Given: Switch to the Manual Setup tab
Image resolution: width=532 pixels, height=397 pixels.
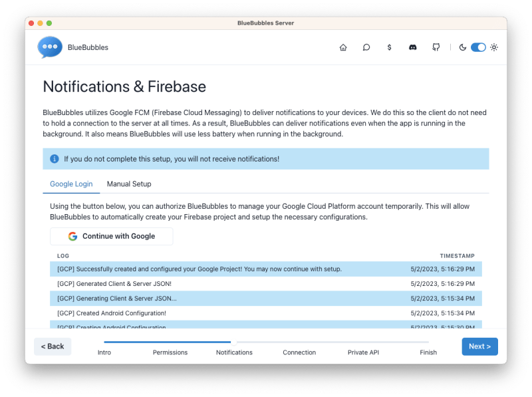Looking at the screenshot, I should [129, 184].
